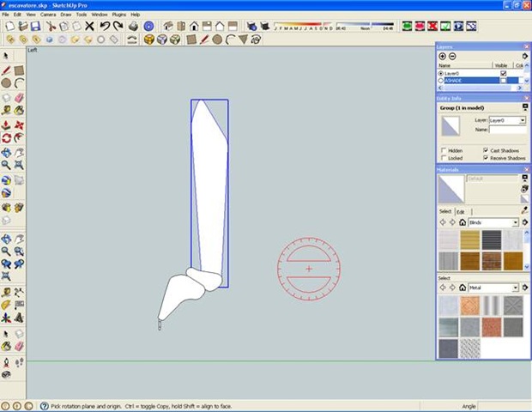Click the Print icon in toolbar
This screenshot has width=532, height=412.
[x=133, y=27]
